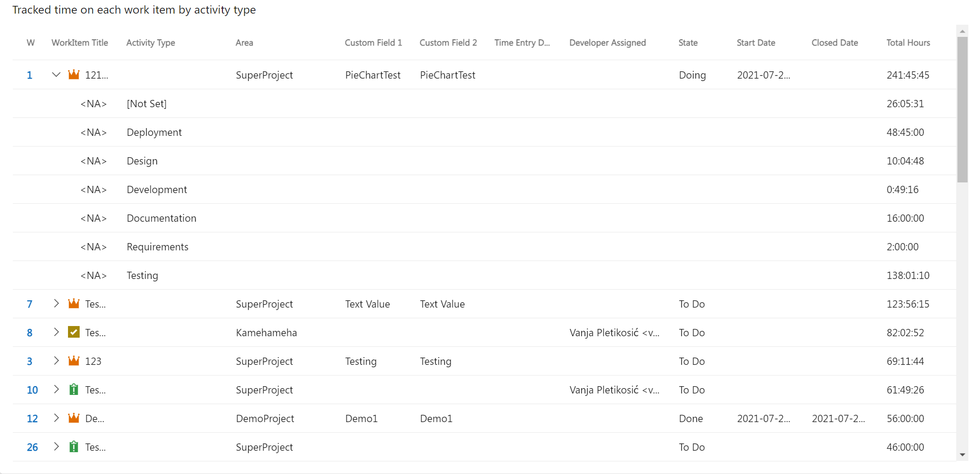The image size is (980, 474).
Task: Select the Deployment activity row
Action: pos(484,132)
